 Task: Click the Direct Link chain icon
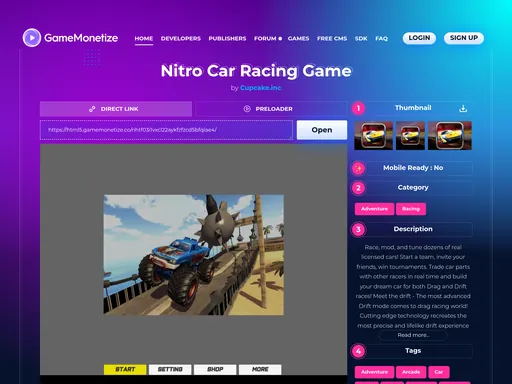[x=92, y=109]
